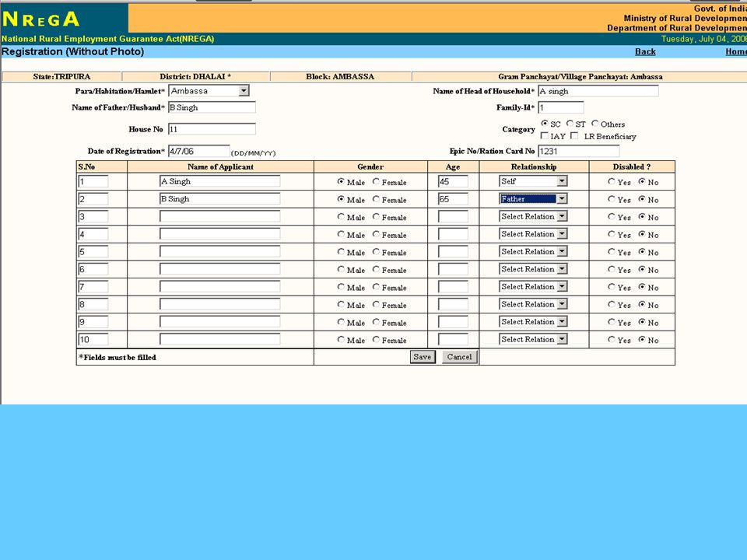The height and width of the screenshot is (560, 747).
Task: Select Female gender in row 10
Action: (376, 340)
